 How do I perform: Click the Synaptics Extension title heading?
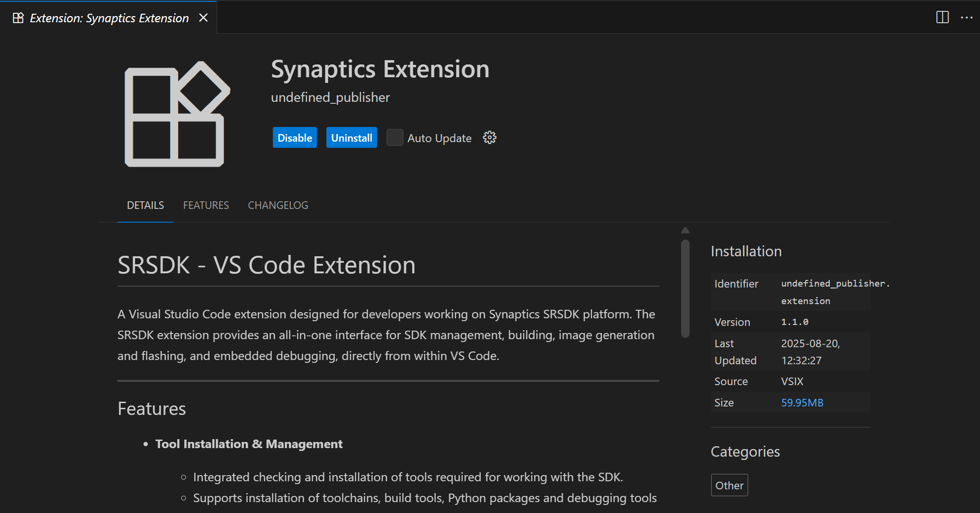pos(380,69)
